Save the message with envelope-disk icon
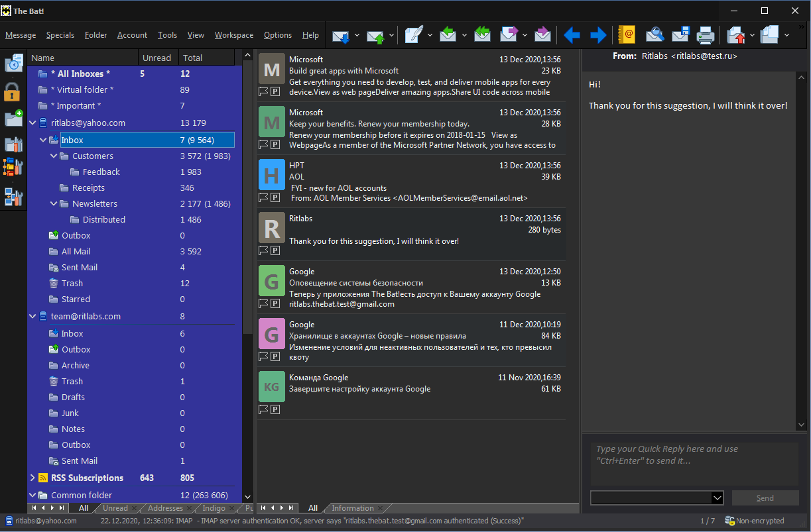This screenshot has width=811, height=532. click(680, 35)
